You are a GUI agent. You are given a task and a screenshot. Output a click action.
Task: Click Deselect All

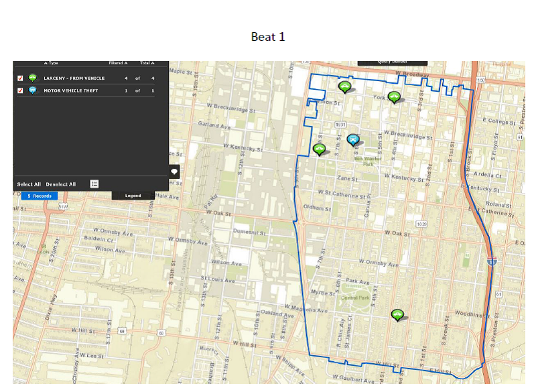point(61,184)
